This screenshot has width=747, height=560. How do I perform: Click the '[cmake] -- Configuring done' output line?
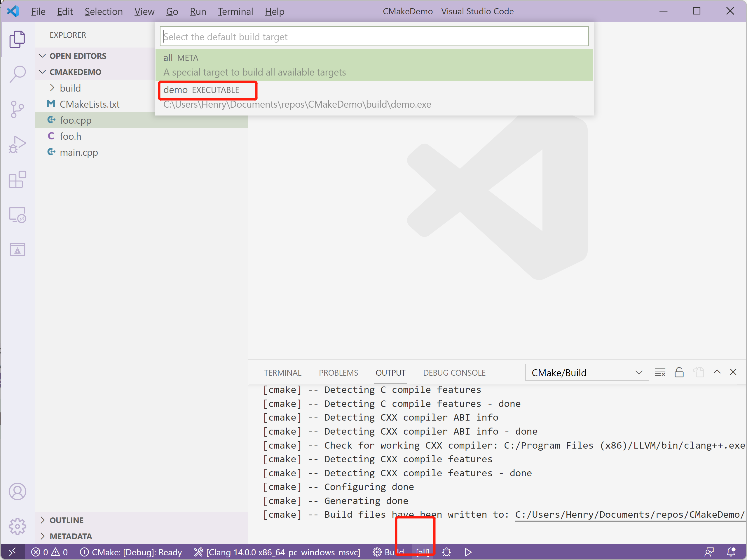pos(339,487)
